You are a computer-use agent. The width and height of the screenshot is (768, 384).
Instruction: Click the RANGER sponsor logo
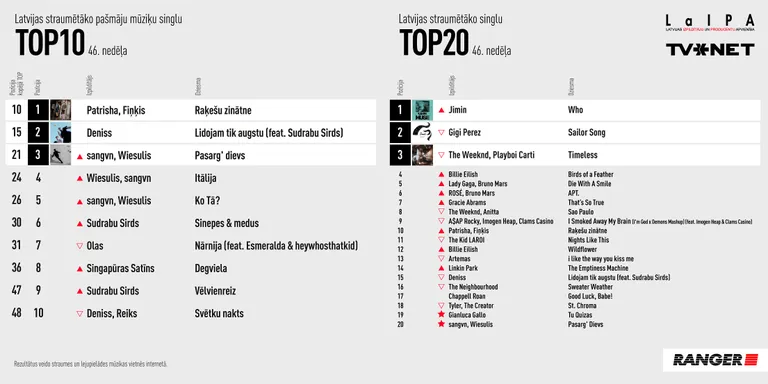(709, 360)
